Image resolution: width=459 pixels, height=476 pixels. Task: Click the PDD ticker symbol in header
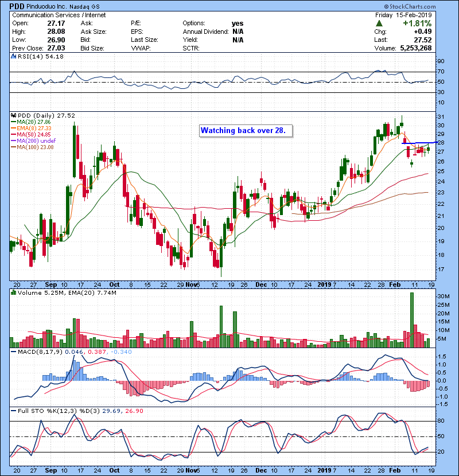(x=17, y=6)
